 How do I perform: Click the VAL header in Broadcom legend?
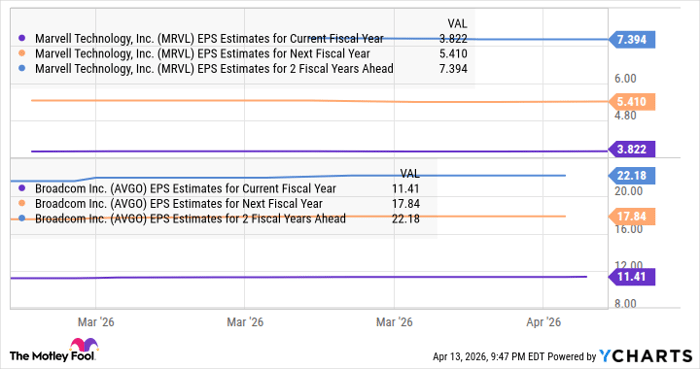pyautogui.click(x=410, y=174)
